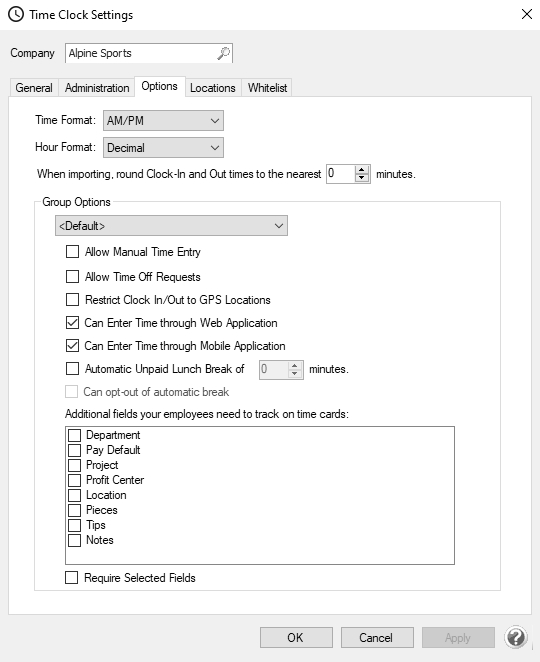
Task: Open the Time Format dropdown
Action: (x=163, y=121)
